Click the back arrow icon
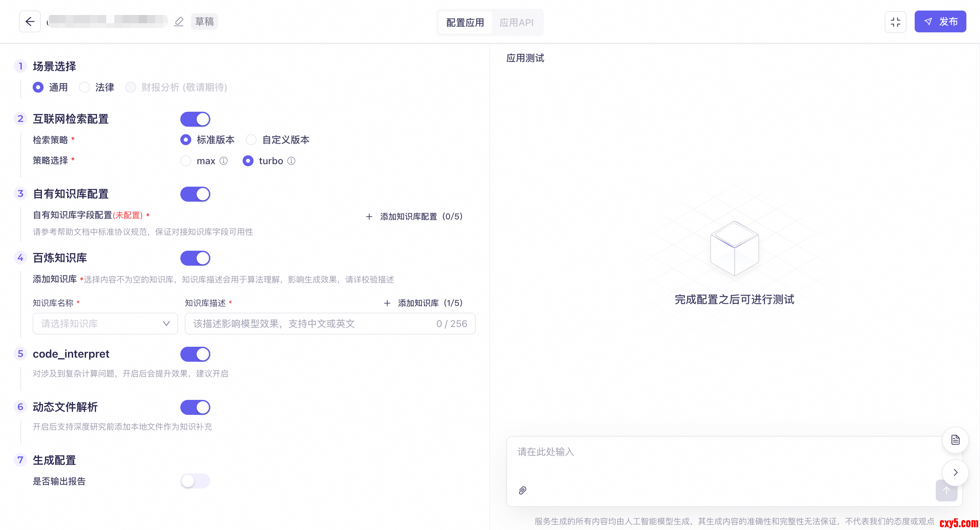Image resolution: width=980 pixels, height=530 pixels. click(30, 22)
